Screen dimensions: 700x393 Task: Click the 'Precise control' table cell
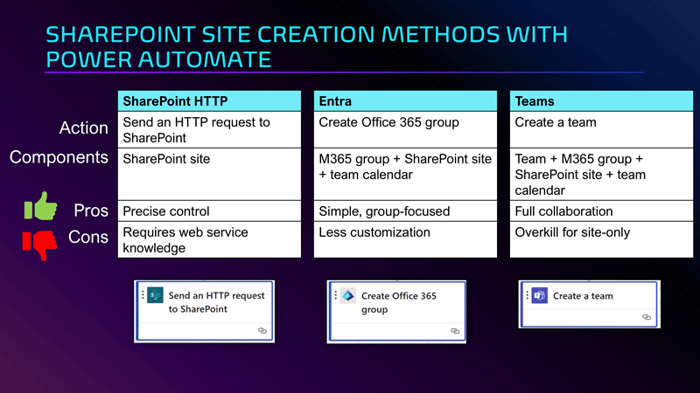(x=209, y=211)
